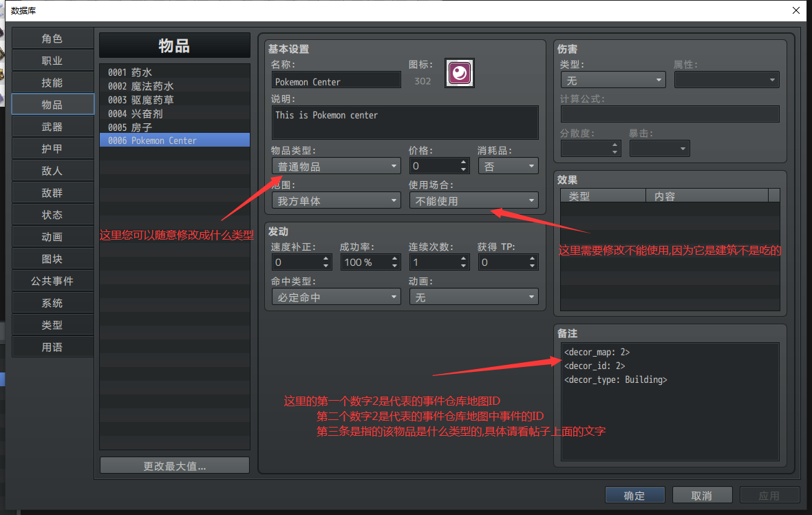The image size is (812, 515).
Task: Open the 职业 tab
Action: tap(52, 61)
